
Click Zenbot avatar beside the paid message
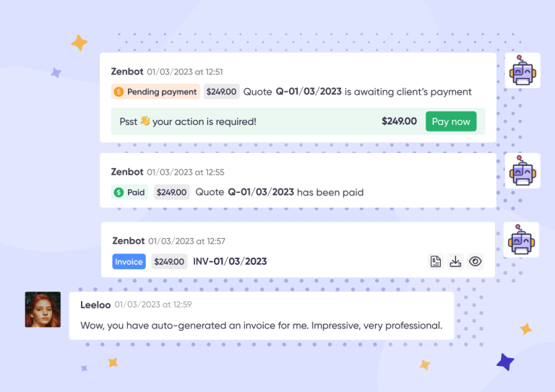[x=522, y=172]
